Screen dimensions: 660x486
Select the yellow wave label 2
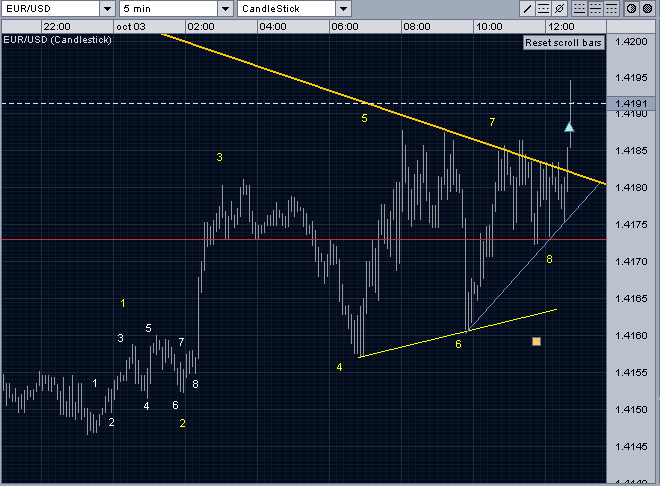(182, 423)
